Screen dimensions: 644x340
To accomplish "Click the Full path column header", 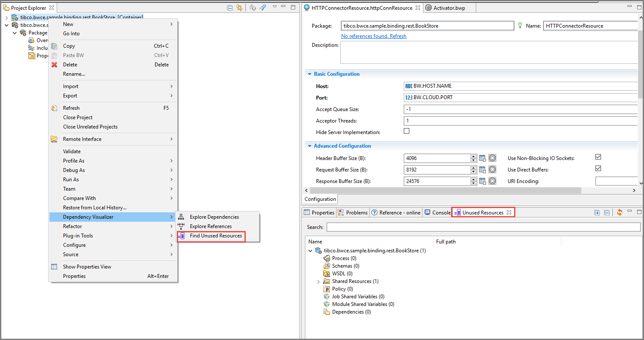I will (497, 242).
